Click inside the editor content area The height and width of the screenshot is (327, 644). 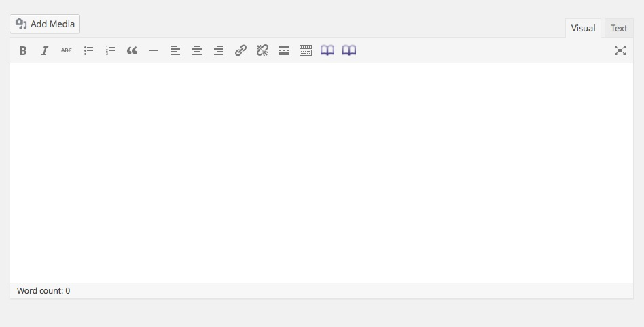[321, 173]
